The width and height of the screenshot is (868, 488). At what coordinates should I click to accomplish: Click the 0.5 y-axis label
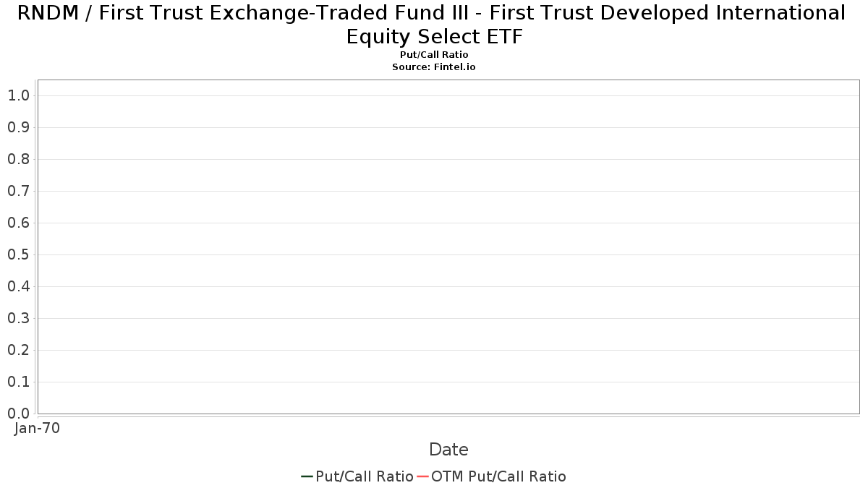click(x=18, y=254)
